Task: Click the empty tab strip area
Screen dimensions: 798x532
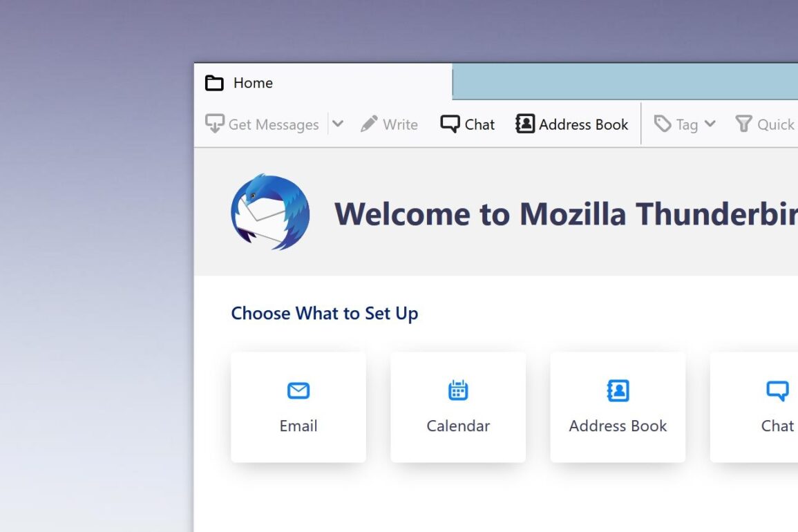Action: click(x=625, y=82)
